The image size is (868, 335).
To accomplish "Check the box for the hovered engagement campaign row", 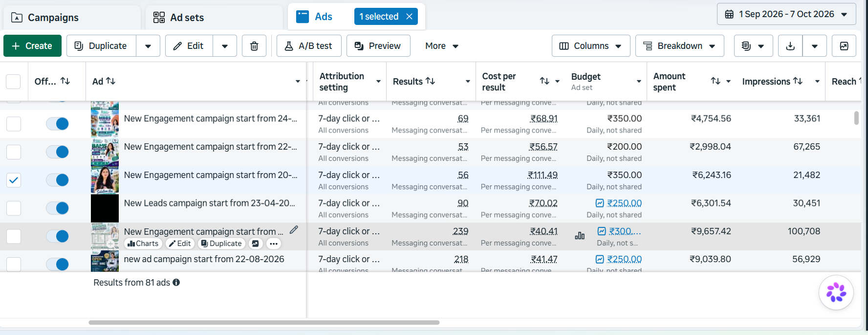I will point(14,236).
